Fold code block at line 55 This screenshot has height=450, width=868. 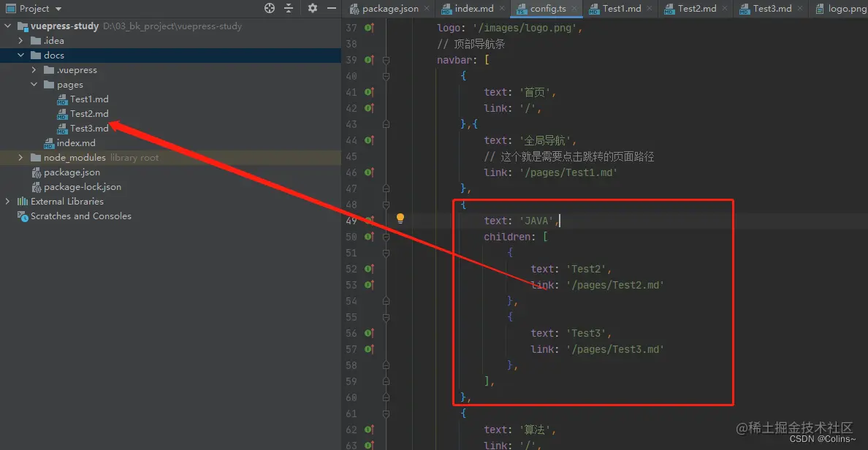pos(387,317)
